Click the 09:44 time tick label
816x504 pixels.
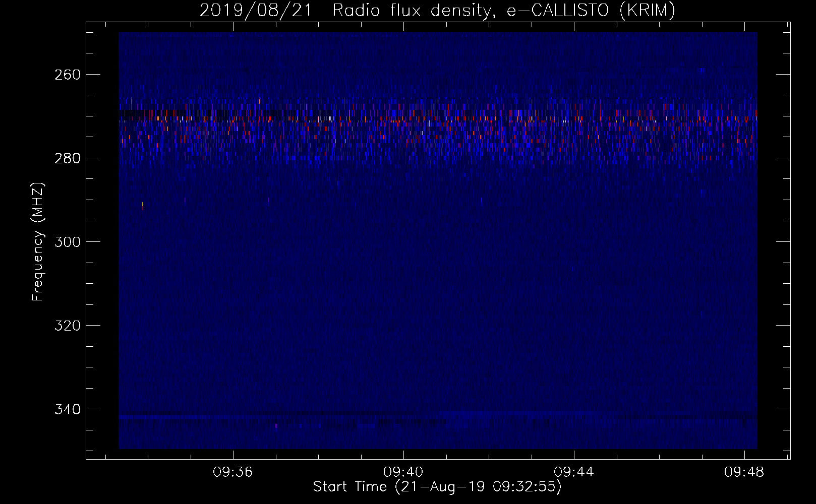[x=574, y=472]
